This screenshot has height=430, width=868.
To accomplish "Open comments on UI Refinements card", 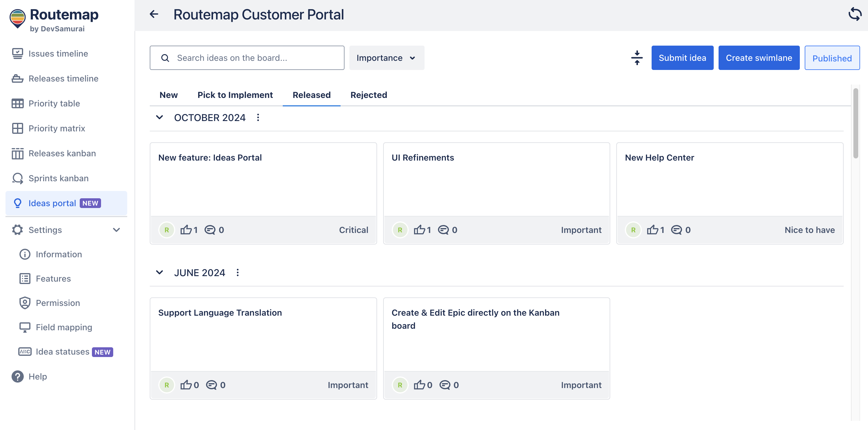I will pyautogui.click(x=443, y=230).
